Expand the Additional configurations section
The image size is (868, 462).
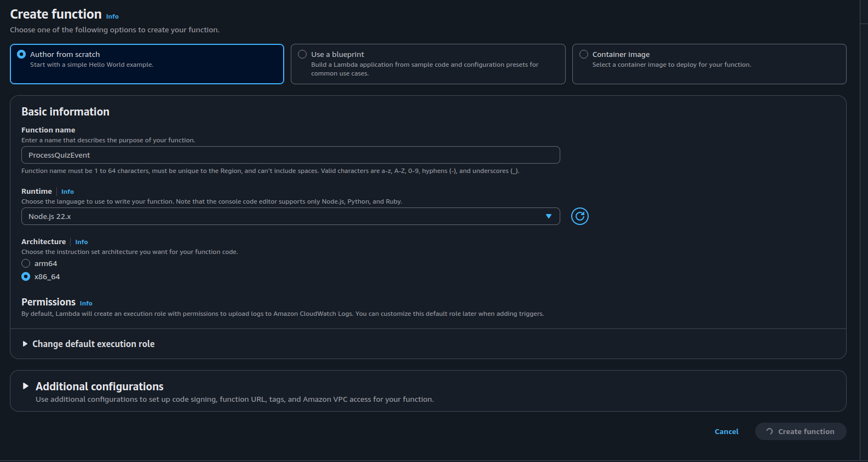click(100, 386)
